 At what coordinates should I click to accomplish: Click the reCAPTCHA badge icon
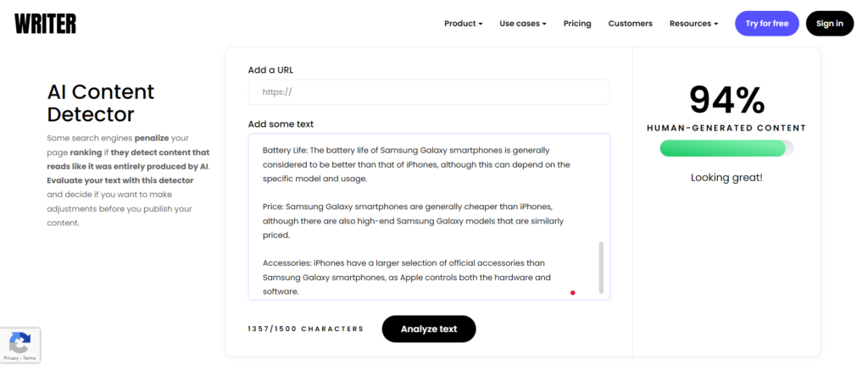[x=19, y=343]
